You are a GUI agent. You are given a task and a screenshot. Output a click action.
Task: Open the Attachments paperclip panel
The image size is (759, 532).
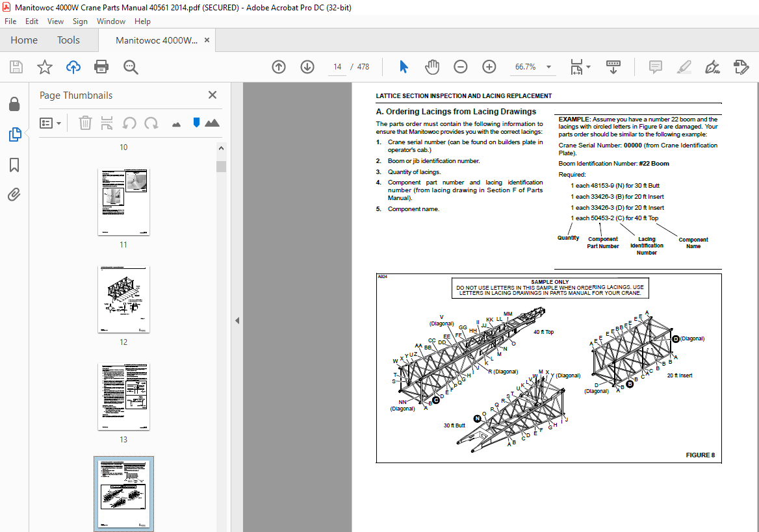(14, 195)
